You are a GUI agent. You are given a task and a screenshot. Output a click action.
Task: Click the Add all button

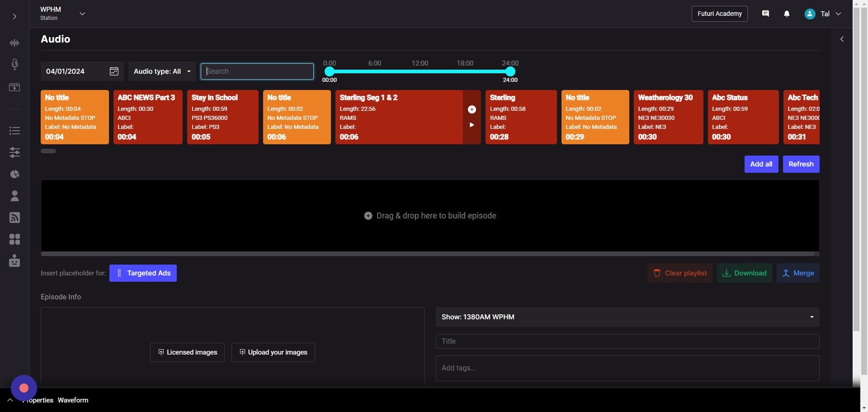pyautogui.click(x=761, y=164)
